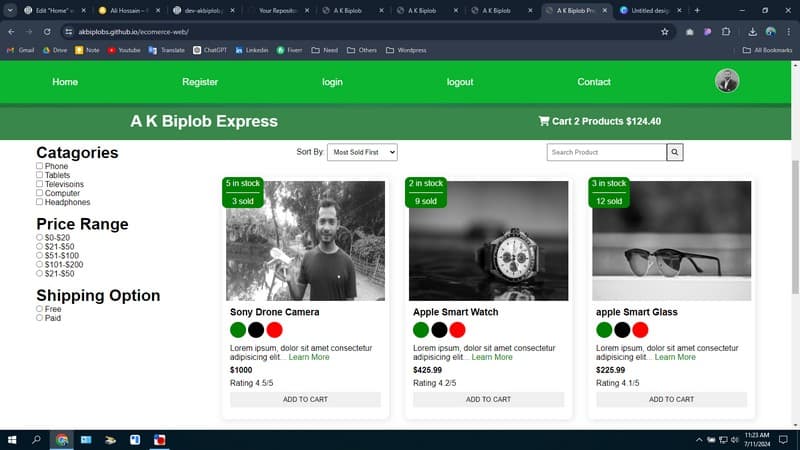Viewport: 800px width, 450px height.
Task: Open the cart icon showing 2 Products
Action: pos(544,121)
